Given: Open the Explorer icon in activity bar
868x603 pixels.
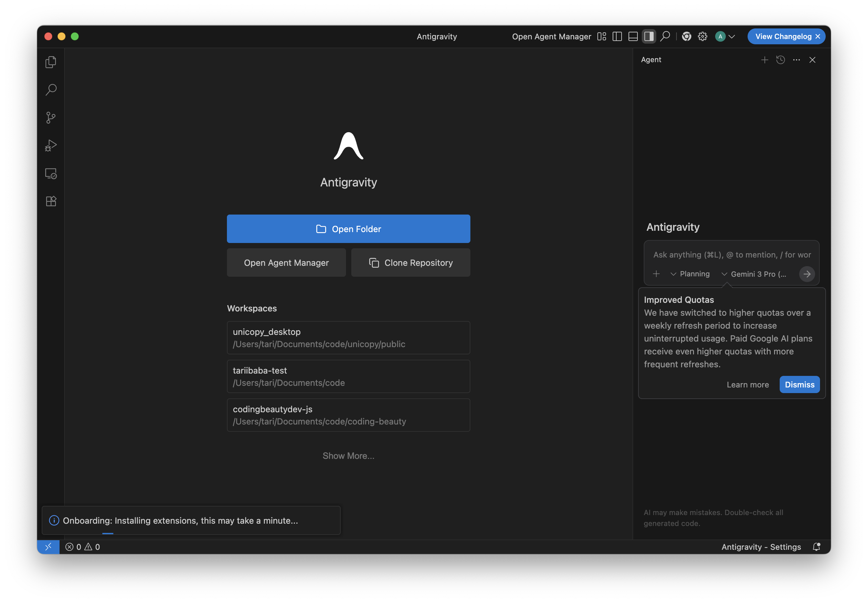Looking at the screenshot, I should tap(51, 62).
